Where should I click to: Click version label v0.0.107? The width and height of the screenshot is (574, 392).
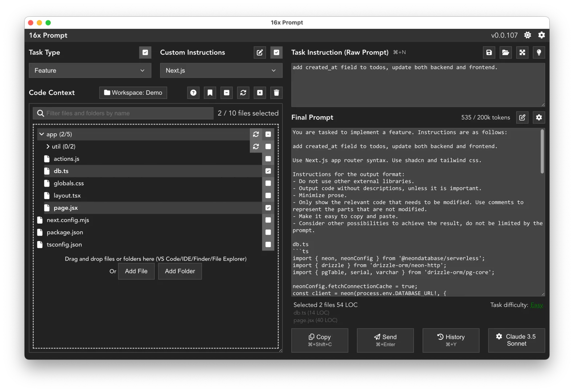pyautogui.click(x=504, y=35)
